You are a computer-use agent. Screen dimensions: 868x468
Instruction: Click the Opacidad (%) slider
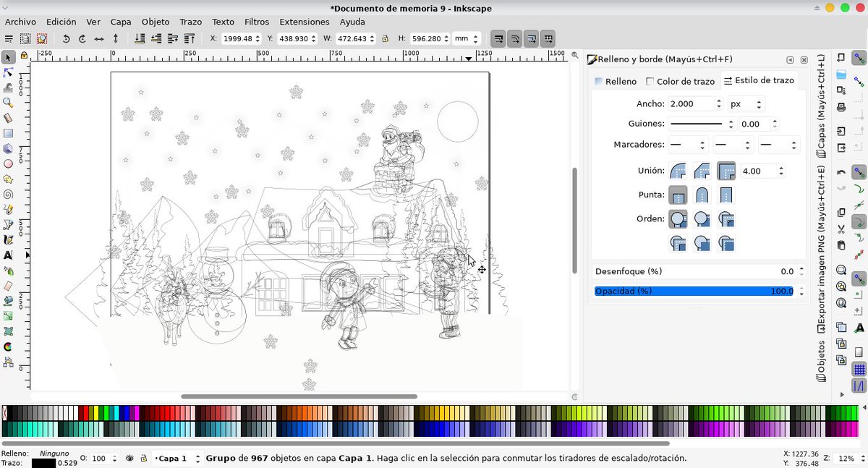[694, 291]
